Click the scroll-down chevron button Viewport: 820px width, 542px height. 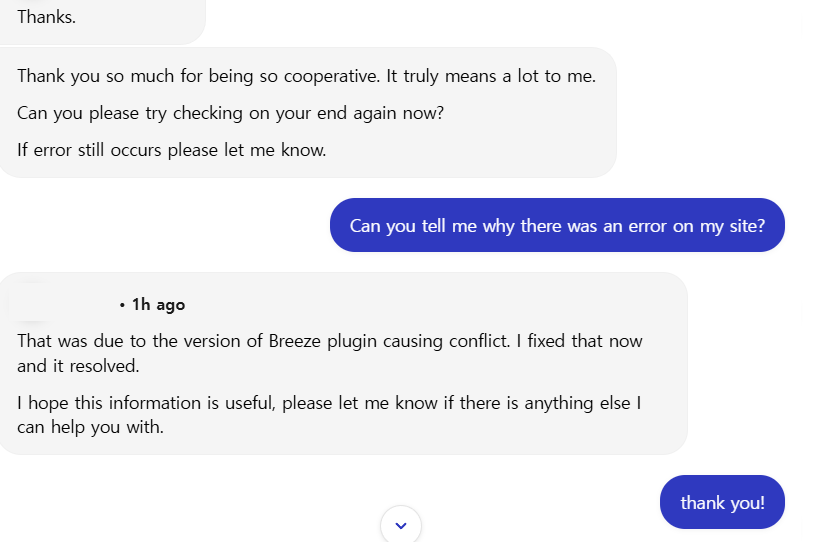[401, 525]
